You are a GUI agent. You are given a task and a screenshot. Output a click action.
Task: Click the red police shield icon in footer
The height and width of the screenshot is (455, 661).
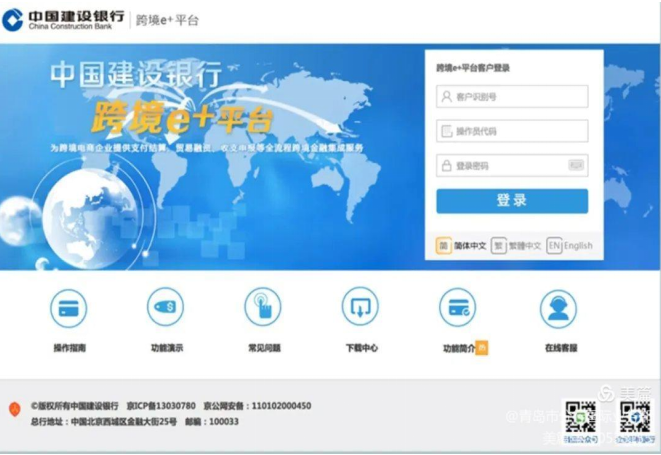tap(15, 409)
